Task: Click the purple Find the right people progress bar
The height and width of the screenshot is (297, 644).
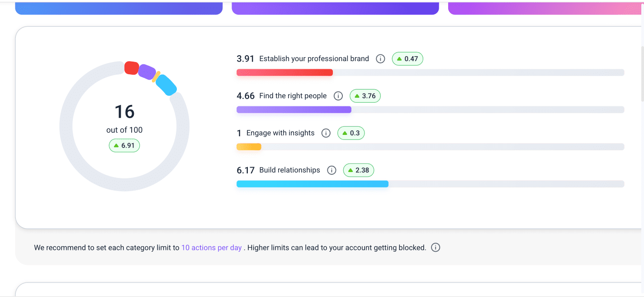Action: (294, 110)
